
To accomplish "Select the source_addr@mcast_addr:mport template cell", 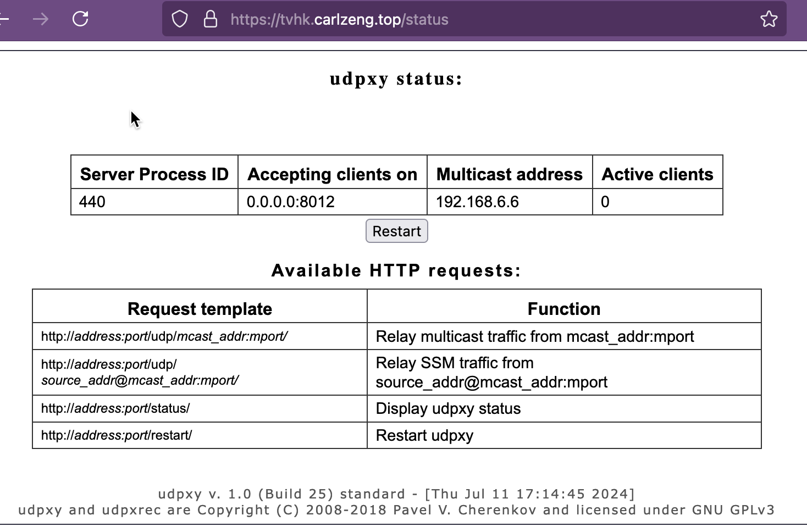I will (200, 373).
